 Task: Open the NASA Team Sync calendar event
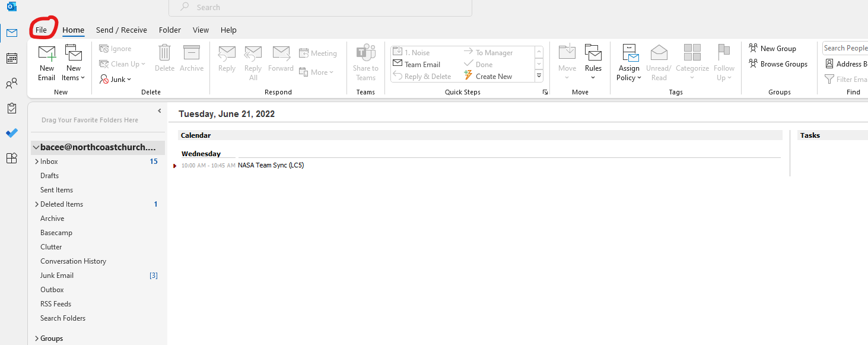(x=271, y=165)
